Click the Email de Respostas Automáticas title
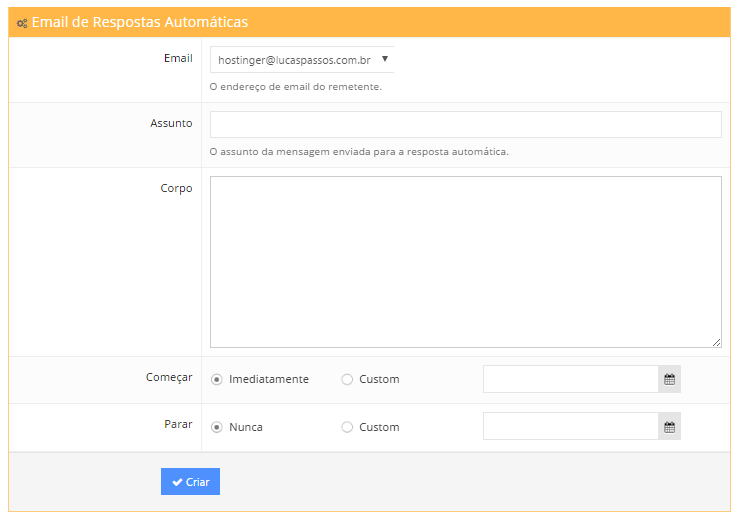Viewport: 744px width, 518px height. coord(140,22)
